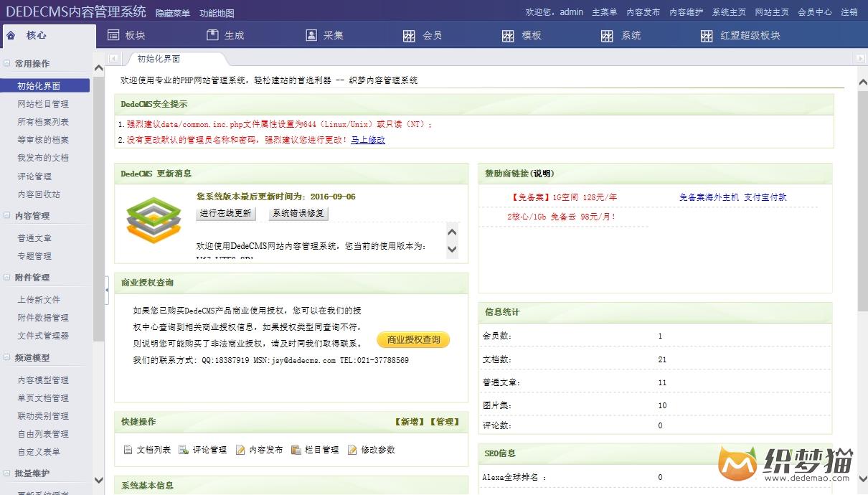Click the update message box down arrow

point(452,249)
